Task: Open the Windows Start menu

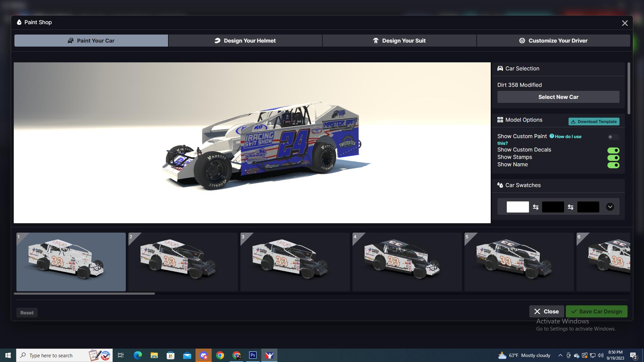Action: pos(8,355)
